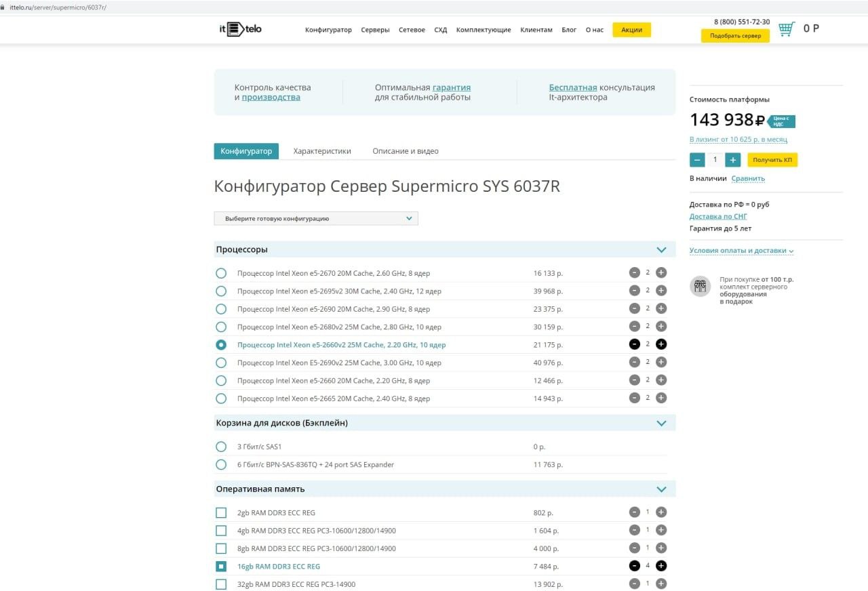Decrease quantity for Xeon e5-2680v2 processor

[x=635, y=326]
